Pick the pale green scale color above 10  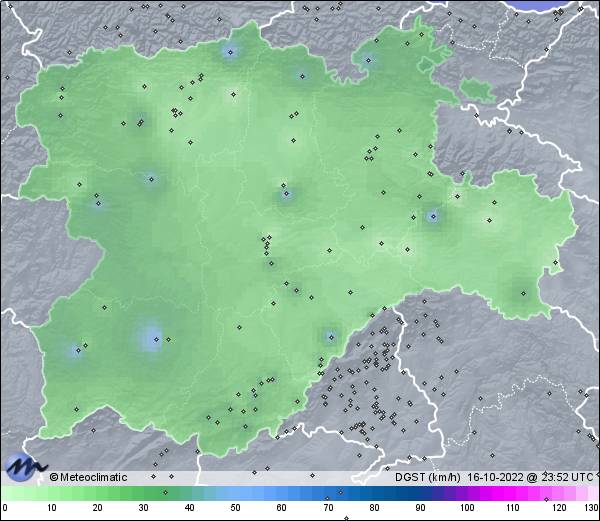(52, 493)
